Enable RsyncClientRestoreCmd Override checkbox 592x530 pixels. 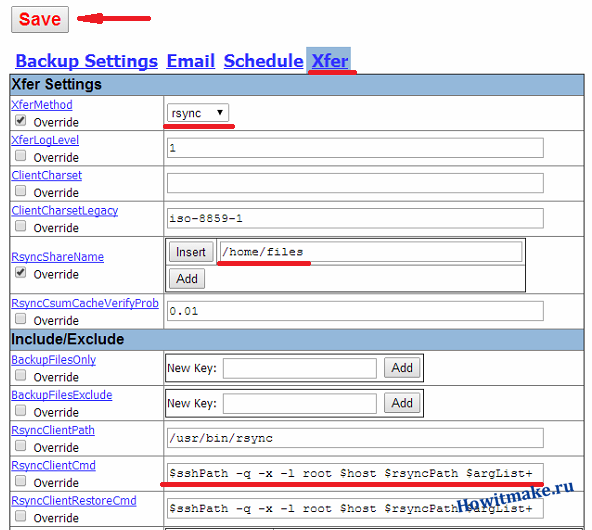(x=20, y=516)
